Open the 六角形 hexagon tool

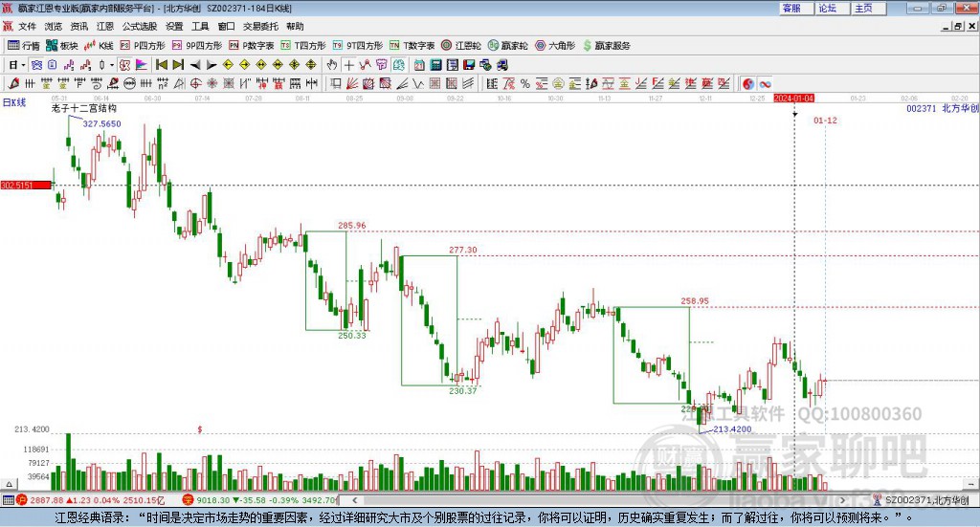555,46
